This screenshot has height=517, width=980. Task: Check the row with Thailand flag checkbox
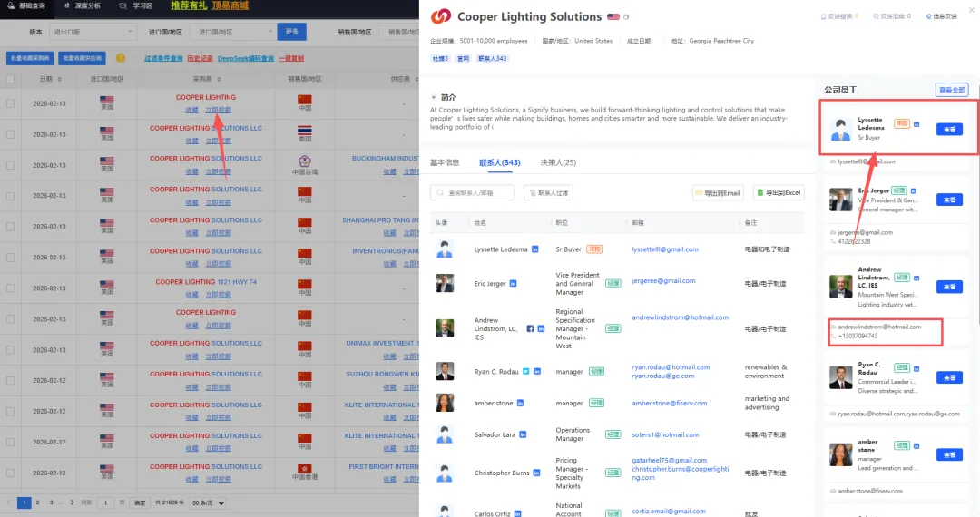click(x=10, y=134)
